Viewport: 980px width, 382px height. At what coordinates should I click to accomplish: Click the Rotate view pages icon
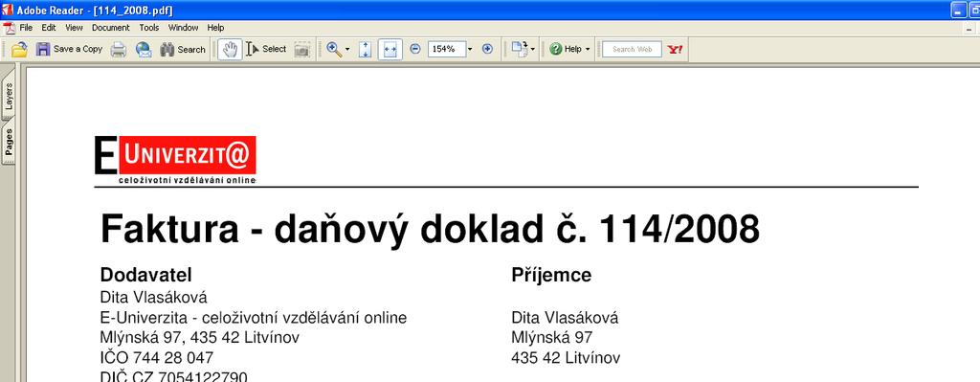pos(519,50)
